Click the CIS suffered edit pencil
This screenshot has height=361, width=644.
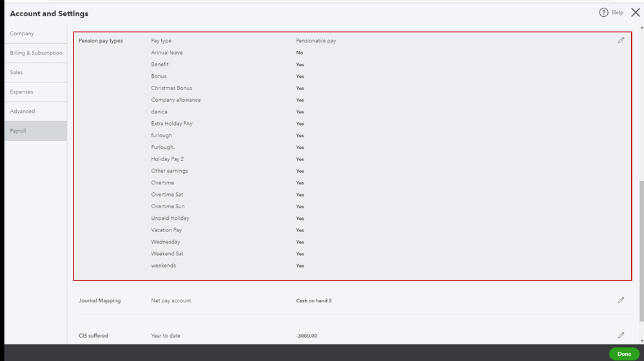[621, 335]
